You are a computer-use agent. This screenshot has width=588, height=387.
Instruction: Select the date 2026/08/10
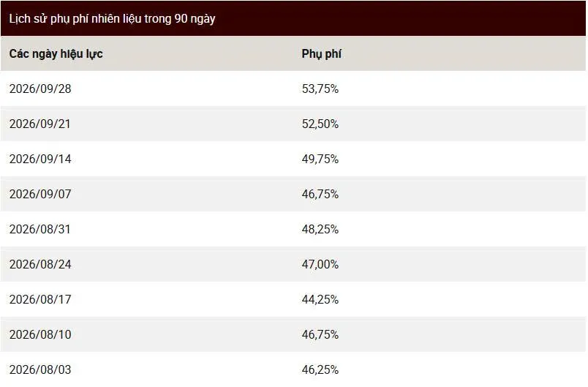[40, 334]
